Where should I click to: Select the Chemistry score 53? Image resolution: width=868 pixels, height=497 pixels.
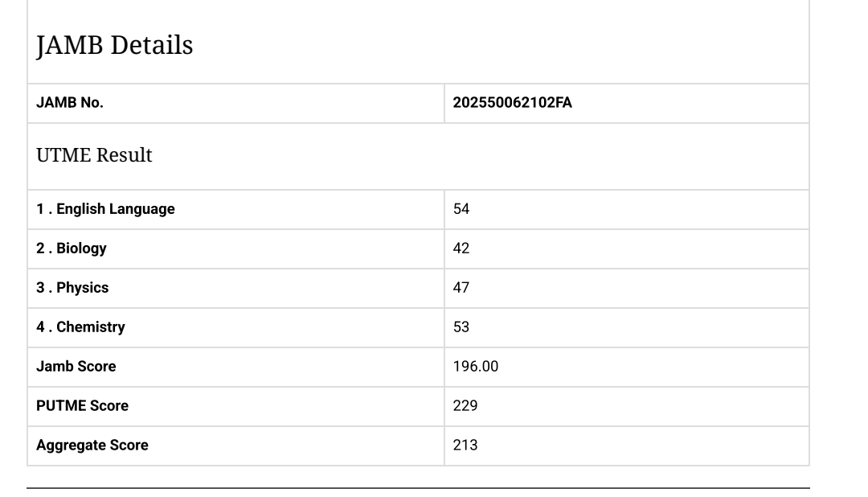(x=461, y=327)
